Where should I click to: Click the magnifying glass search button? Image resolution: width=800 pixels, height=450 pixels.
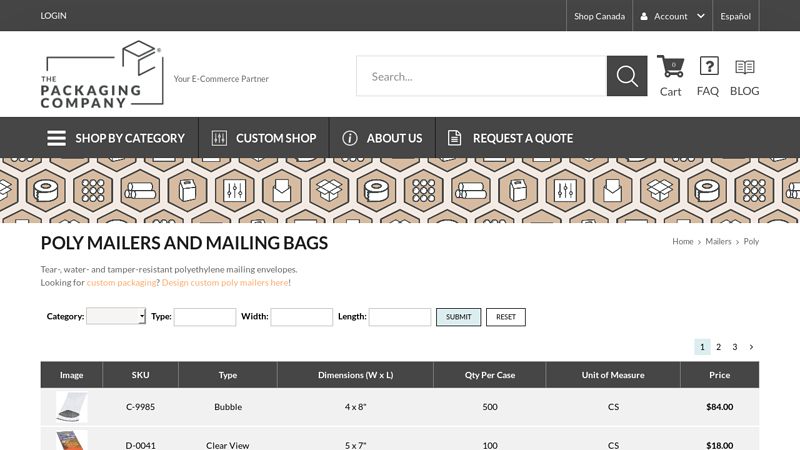click(627, 76)
